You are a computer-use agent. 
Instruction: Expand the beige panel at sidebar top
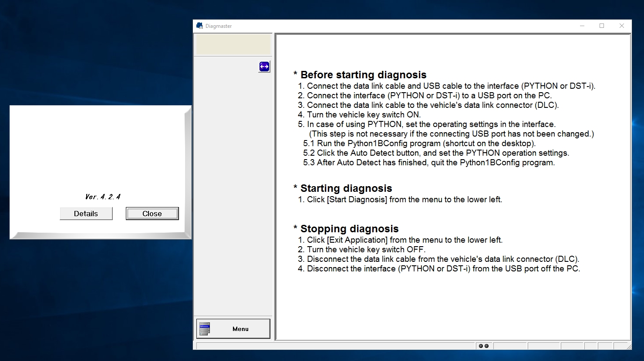click(x=233, y=44)
